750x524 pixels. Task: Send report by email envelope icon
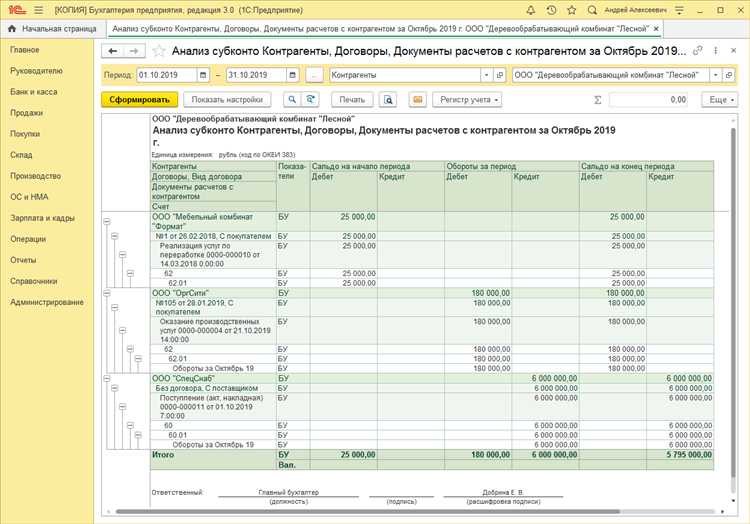click(x=417, y=100)
